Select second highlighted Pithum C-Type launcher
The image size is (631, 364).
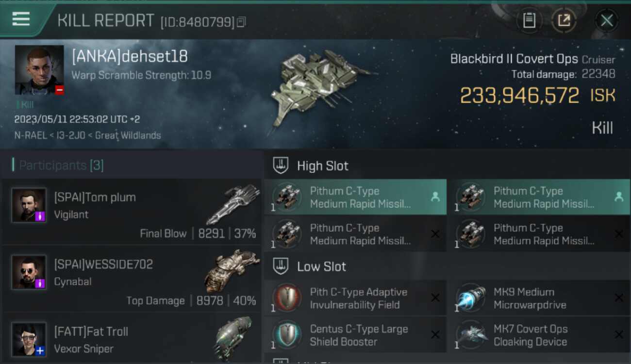coord(539,197)
